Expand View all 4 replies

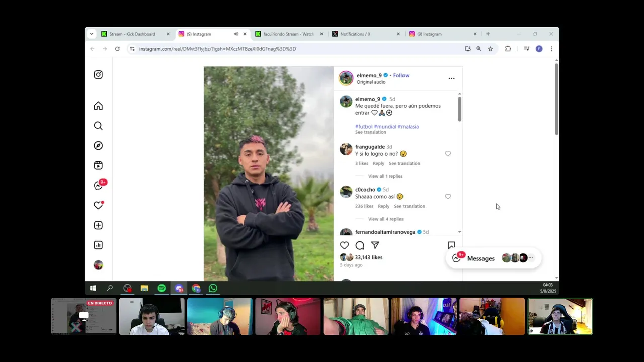386,219
